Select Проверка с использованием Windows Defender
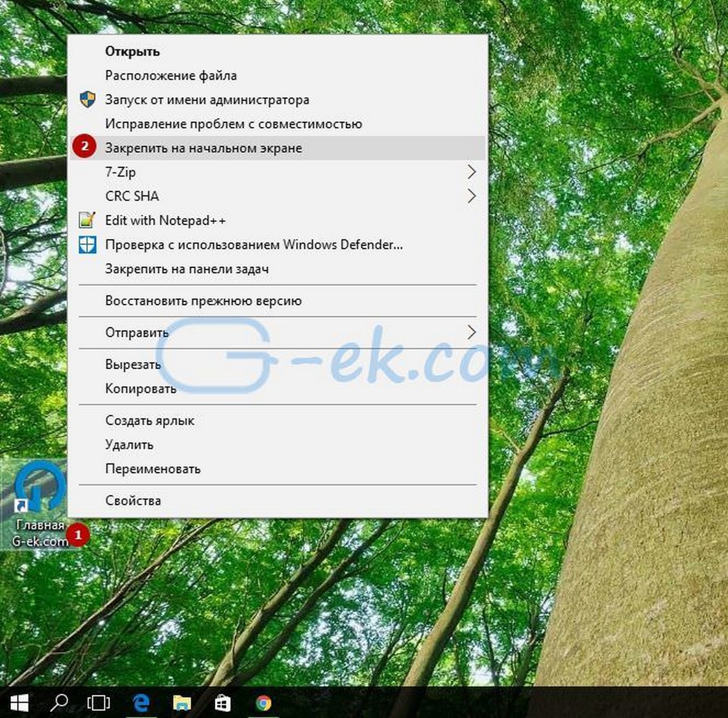This screenshot has width=728, height=718. tap(254, 245)
